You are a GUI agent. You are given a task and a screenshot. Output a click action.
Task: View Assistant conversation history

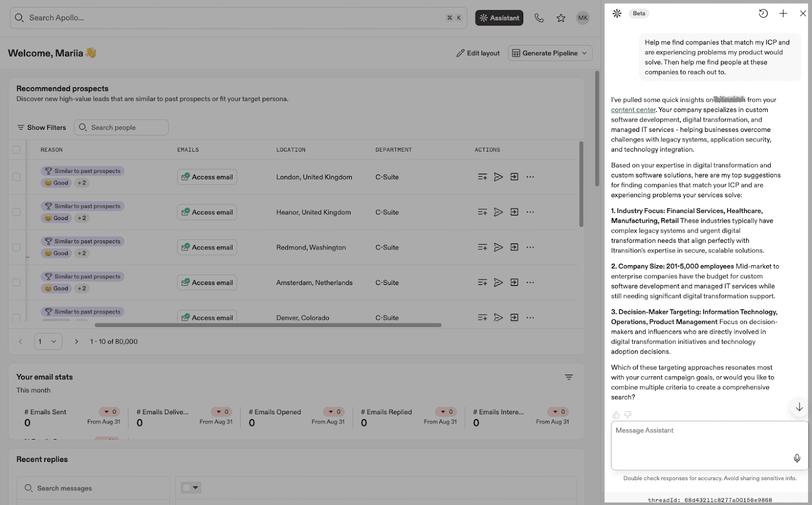point(763,13)
